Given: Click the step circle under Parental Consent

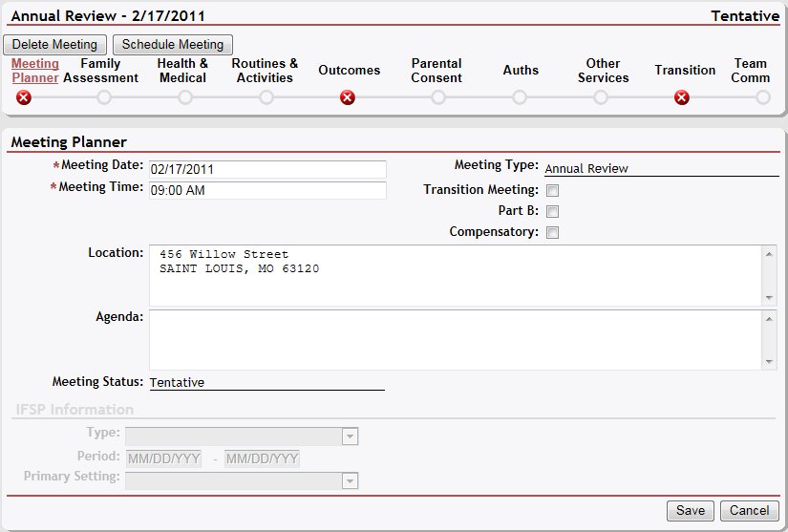Looking at the screenshot, I should [438, 97].
